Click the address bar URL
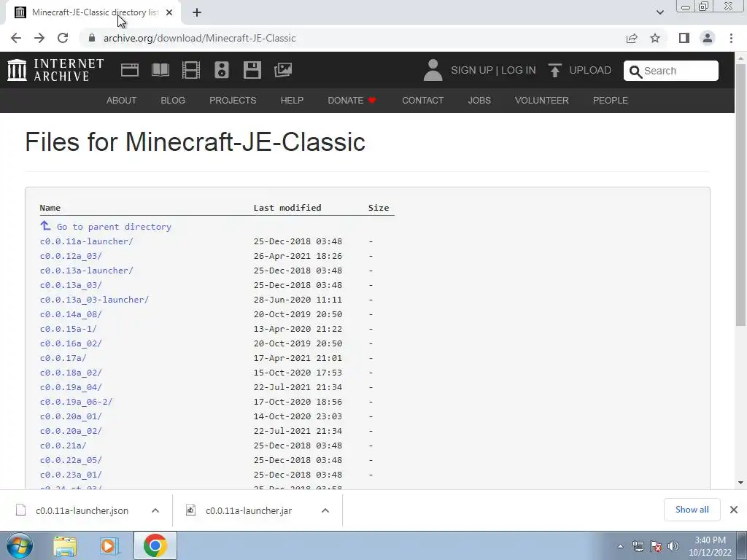The height and width of the screenshot is (560, 747). pos(200,38)
